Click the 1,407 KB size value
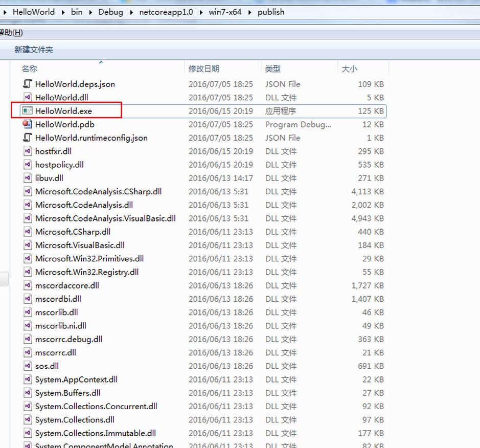The image size is (480, 448). (368, 299)
